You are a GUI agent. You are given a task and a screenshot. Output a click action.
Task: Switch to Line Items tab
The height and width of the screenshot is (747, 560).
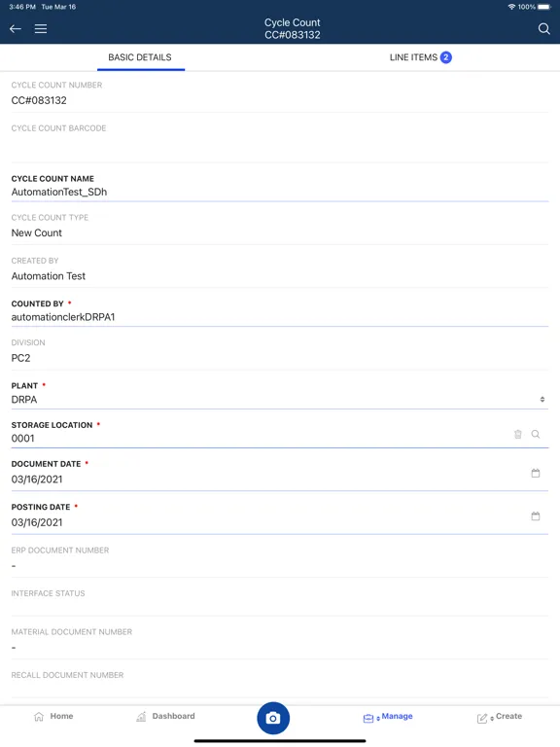[x=420, y=57]
